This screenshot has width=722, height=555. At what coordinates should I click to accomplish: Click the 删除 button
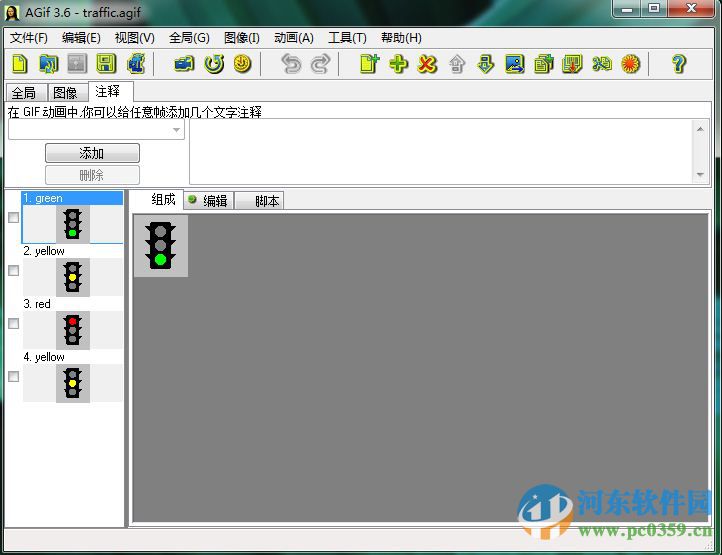coord(92,175)
